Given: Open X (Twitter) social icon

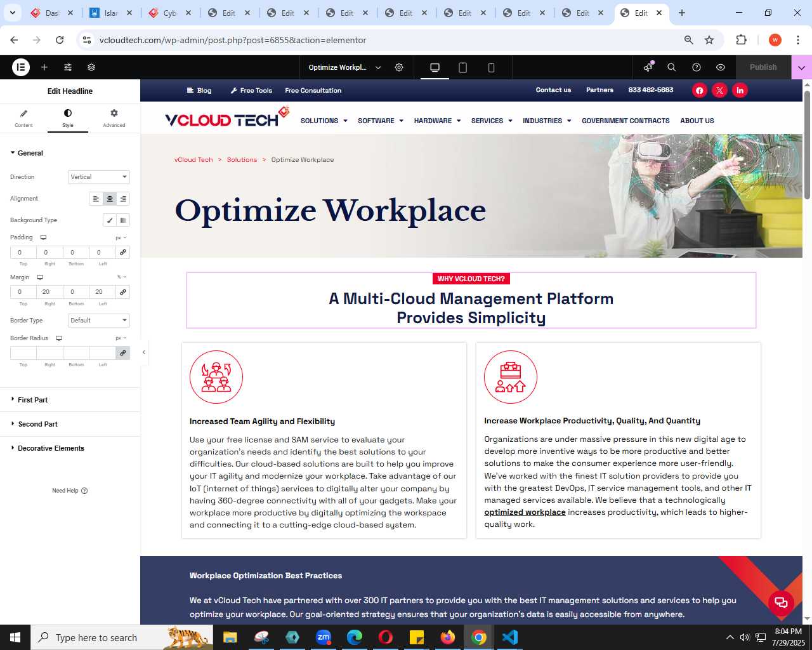Looking at the screenshot, I should (719, 91).
